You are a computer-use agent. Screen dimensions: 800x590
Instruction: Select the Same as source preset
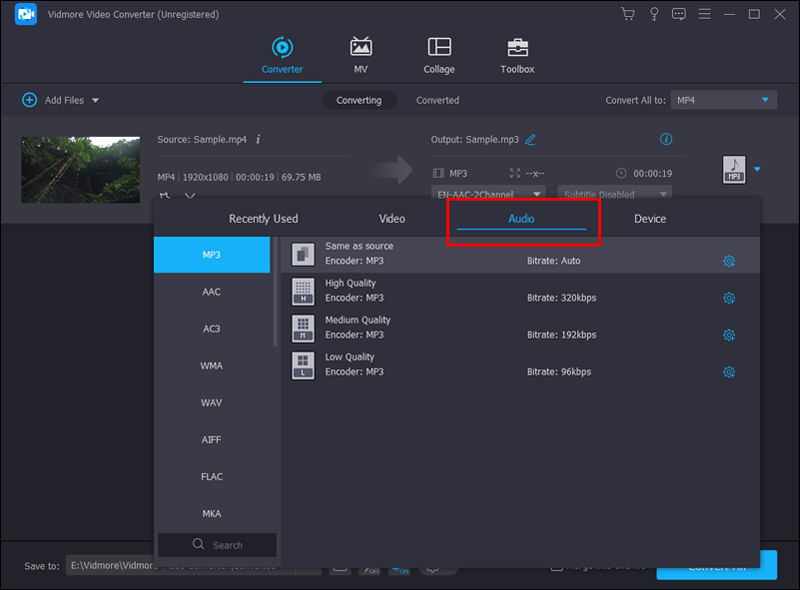coord(520,254)
